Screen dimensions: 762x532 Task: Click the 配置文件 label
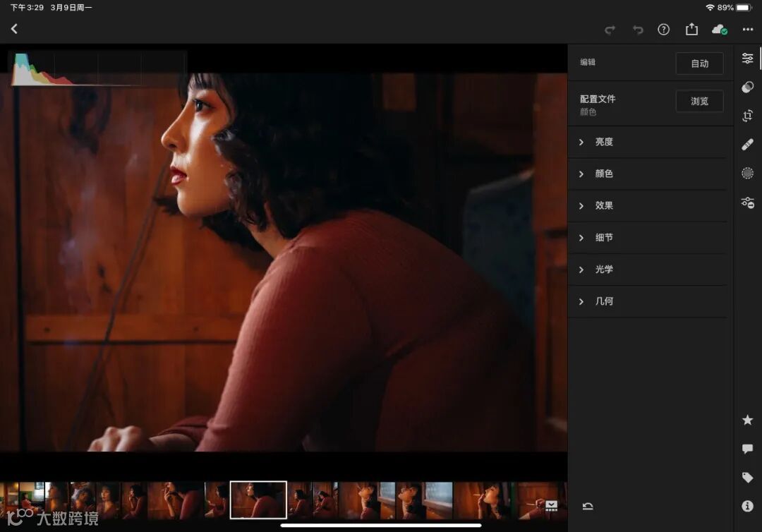click(x=598, y=99)
